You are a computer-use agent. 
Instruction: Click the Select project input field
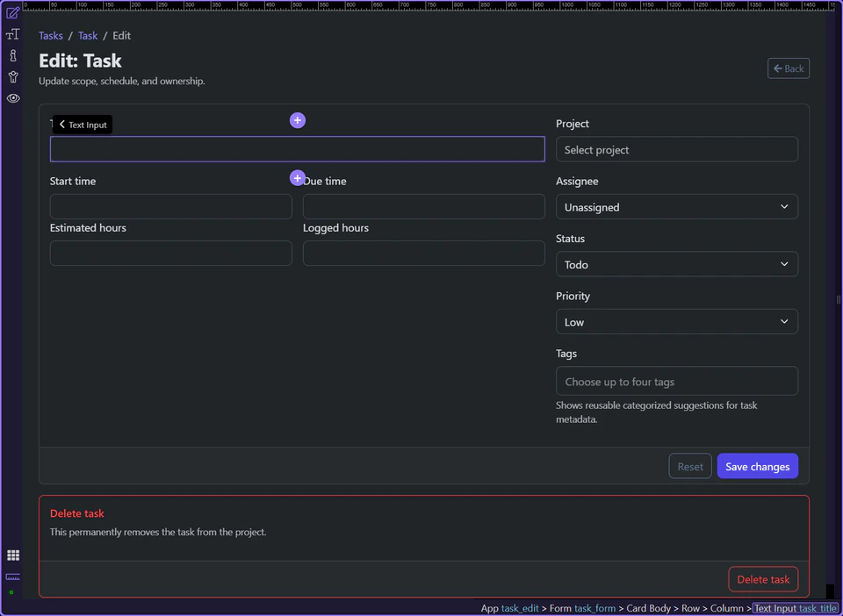[x=676, y=149]
